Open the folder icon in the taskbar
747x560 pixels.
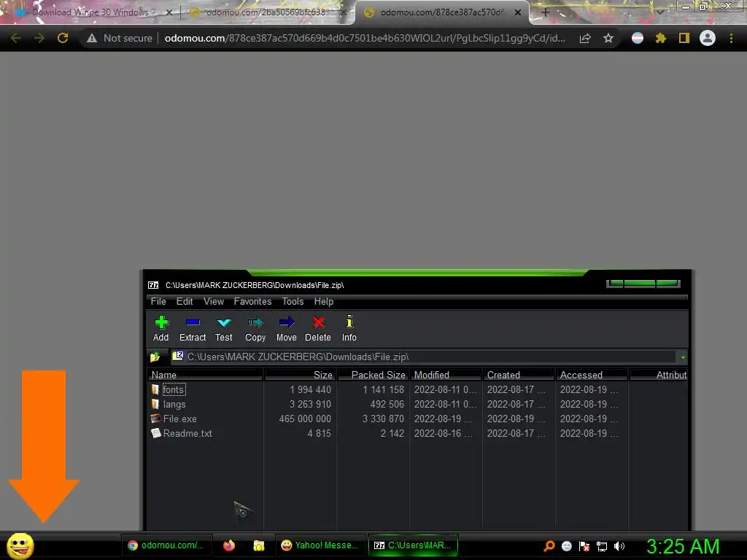point(259,545)
